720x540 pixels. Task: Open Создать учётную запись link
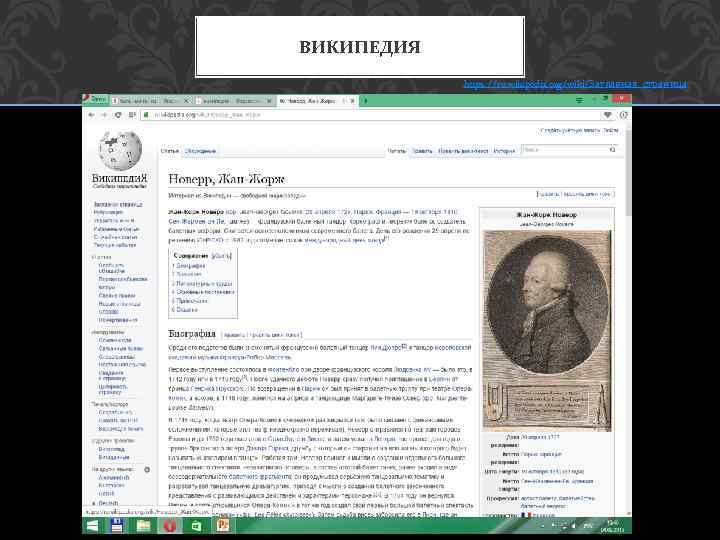coord(570,130)
